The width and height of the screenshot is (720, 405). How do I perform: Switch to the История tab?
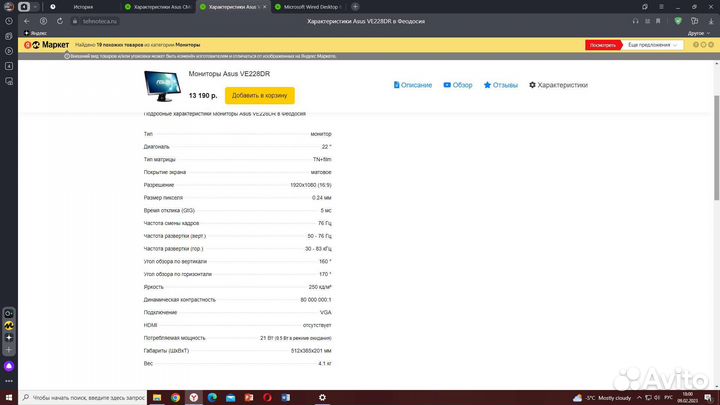click(83, 7)
